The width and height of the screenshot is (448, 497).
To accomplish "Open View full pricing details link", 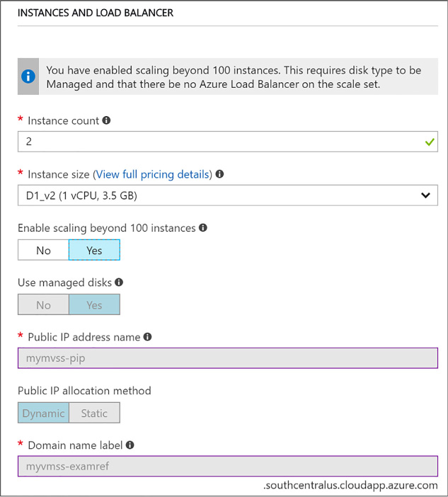I will tap(152, 174).
